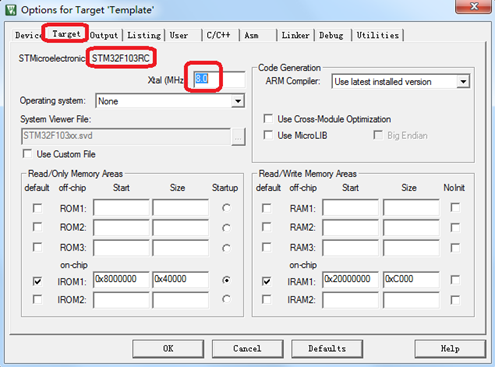The width and height of the screenshot is (495, 367).
Task: Browse for System Viewer File
Action: point(238,137)
